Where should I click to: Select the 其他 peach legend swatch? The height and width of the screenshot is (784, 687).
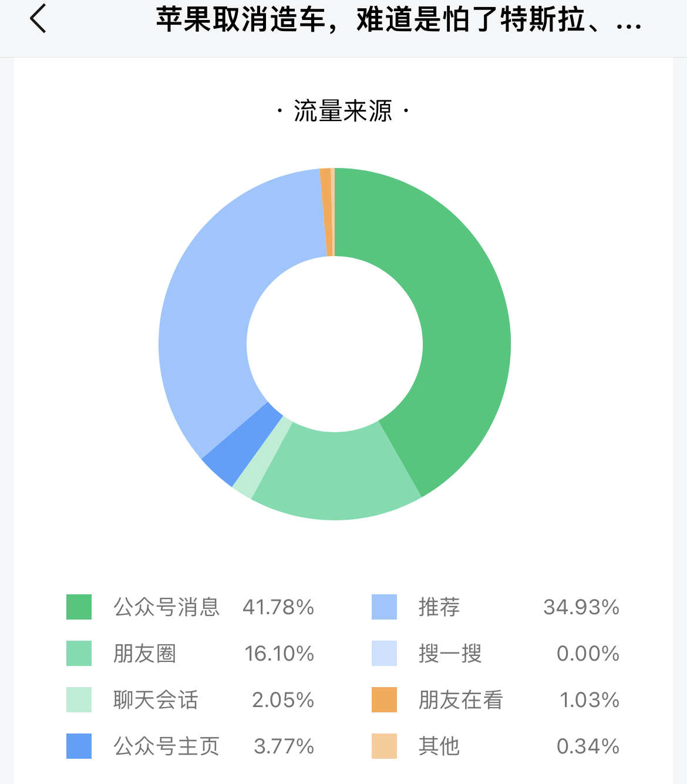[384, 746]
